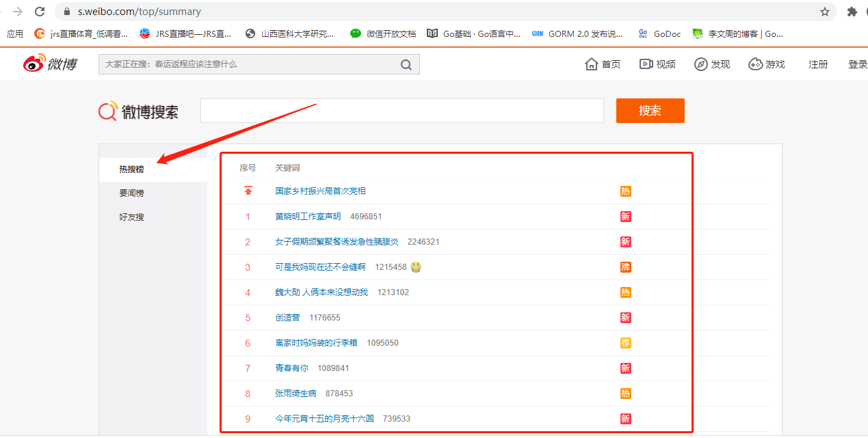The image size is (868, 438).
Task: Click the count 4696851
Action: [x=366, y=217]
